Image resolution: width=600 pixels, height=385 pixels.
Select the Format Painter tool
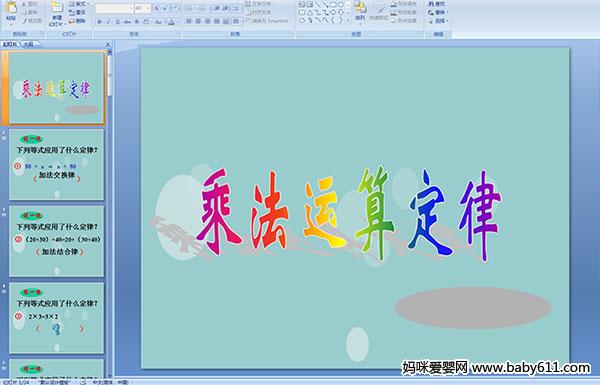31,21
